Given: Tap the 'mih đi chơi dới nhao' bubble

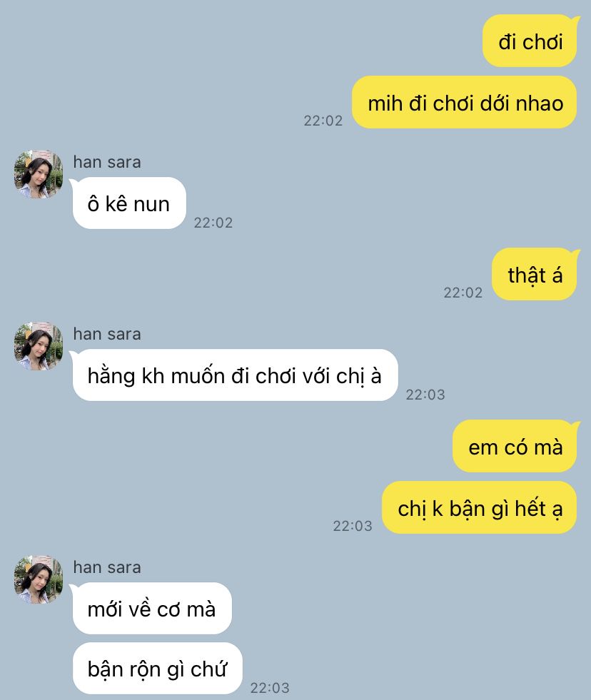Looking at the screenshot, I should pos(465,102).
